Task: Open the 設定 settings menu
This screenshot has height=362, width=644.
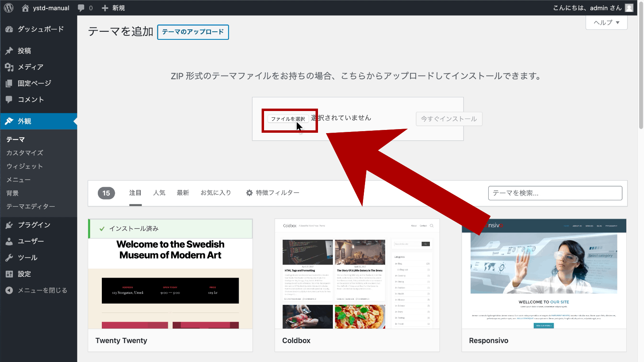Action: point(39,274)
